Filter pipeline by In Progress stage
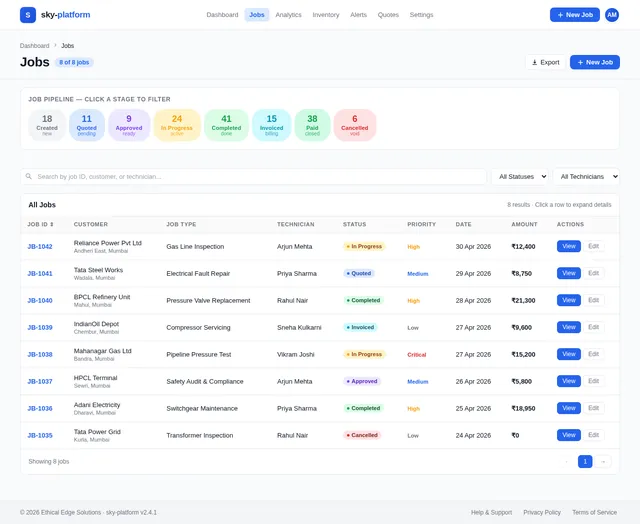The image size is (640, 524). click(x=177, y=125)
